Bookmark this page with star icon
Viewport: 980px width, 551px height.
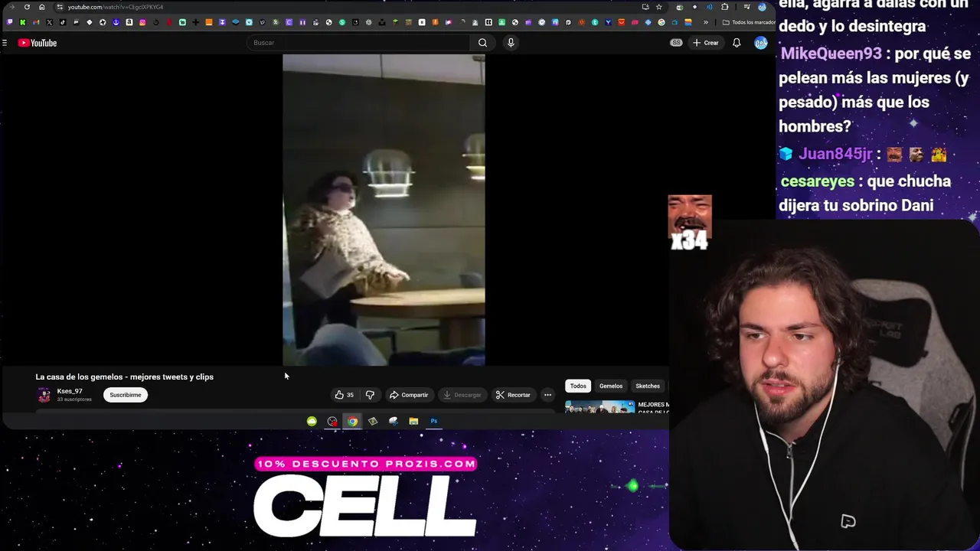click(x=659, y=7)
